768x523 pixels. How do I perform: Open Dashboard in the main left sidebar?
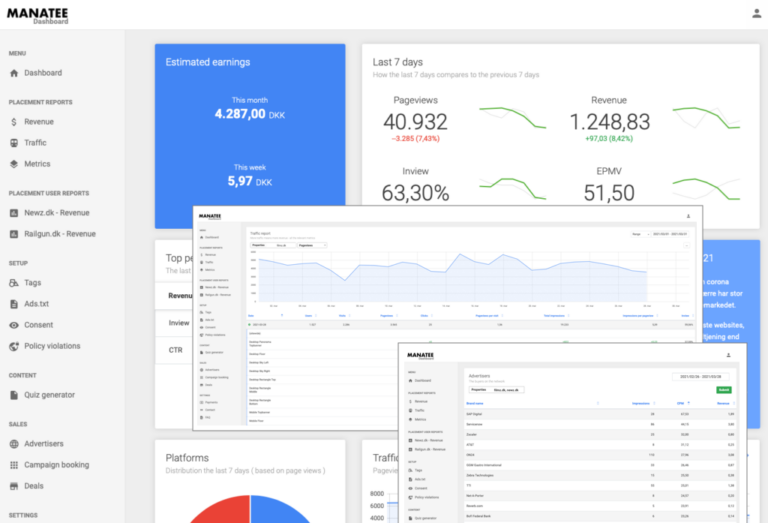point(42,73)
